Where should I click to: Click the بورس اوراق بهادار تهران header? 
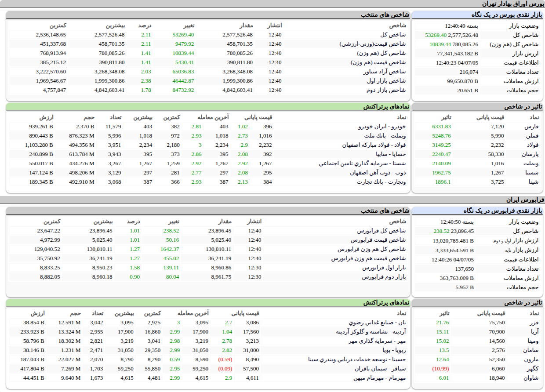512,4
